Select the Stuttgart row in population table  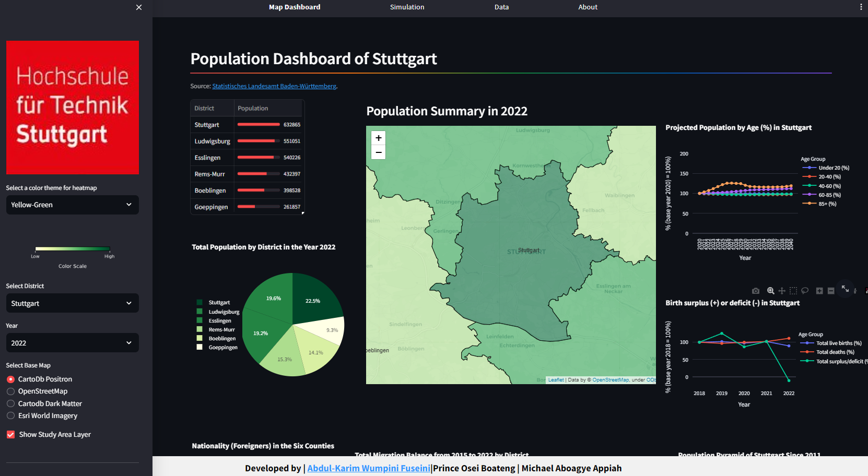(x=247, y=125)
